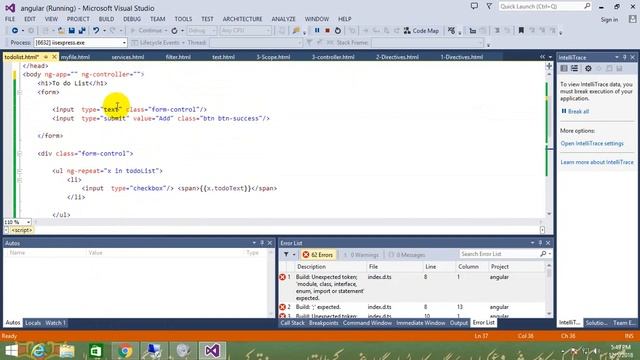Switch to the 3-Scope.html tab
This screenshot has height=360, width=640.
273,57
